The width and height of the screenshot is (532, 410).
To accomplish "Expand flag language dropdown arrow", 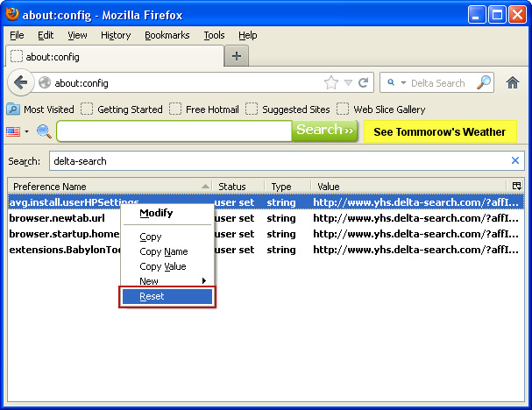I will (x=27, y=131).
